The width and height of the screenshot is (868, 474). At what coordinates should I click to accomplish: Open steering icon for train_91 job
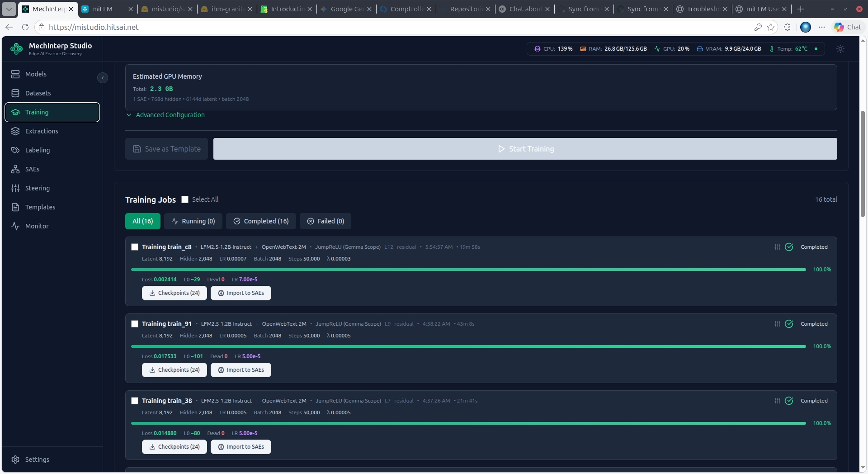(777, 324)
